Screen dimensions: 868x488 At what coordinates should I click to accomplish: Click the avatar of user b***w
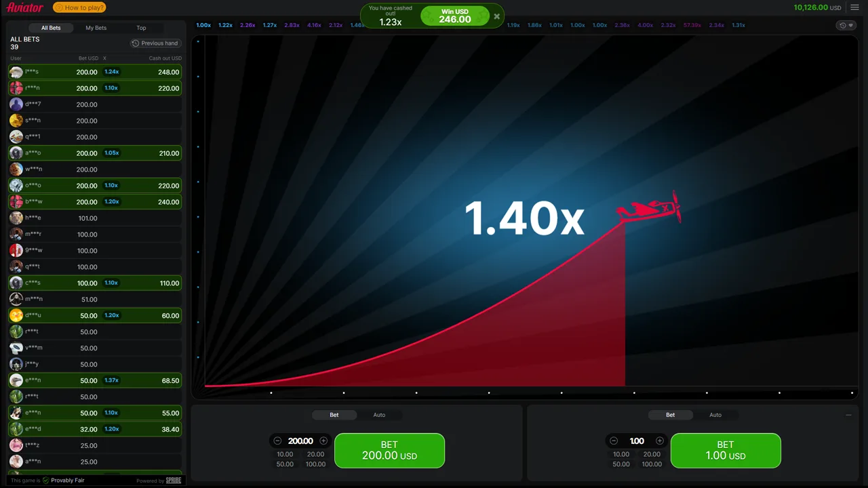point(16,202)
